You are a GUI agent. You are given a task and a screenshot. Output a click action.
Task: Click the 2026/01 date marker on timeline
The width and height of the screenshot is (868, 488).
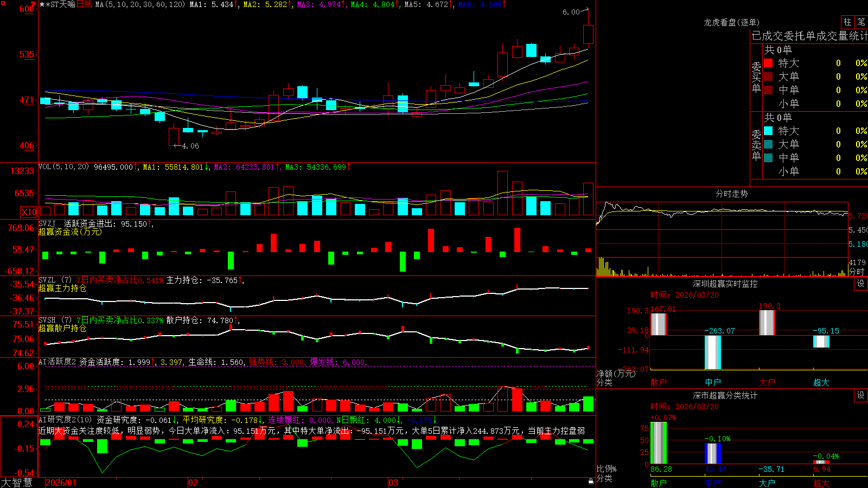61,483
